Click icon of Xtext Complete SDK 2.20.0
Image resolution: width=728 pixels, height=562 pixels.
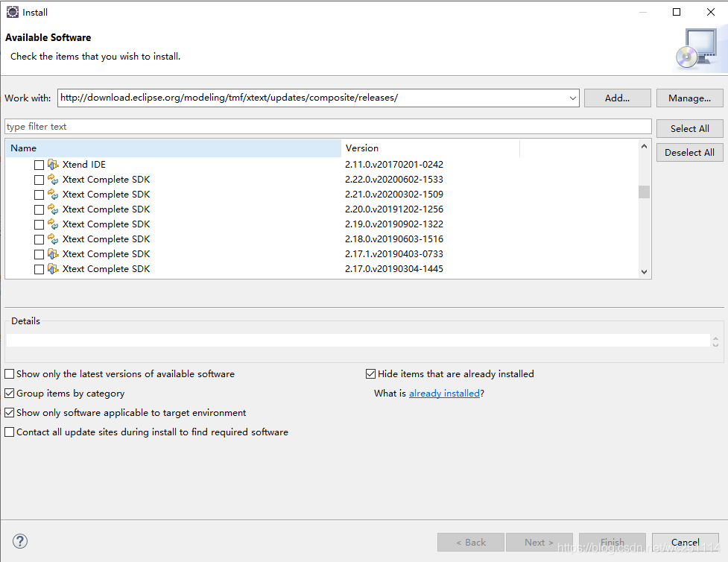pyautogui.click(x=53, y=209)
